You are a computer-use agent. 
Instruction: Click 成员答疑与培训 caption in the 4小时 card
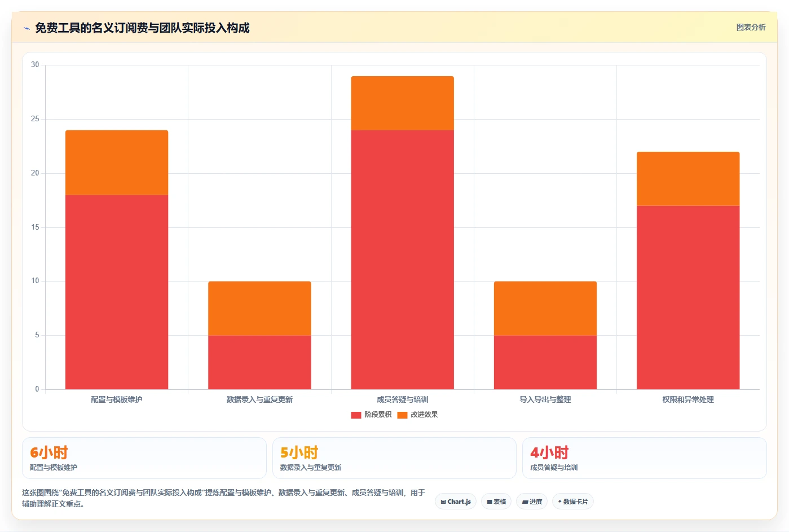point(554,468)
